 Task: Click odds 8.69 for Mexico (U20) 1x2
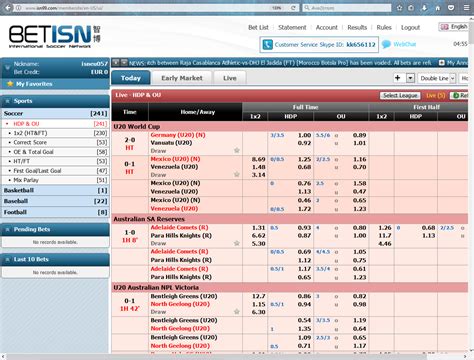point(259,159)
